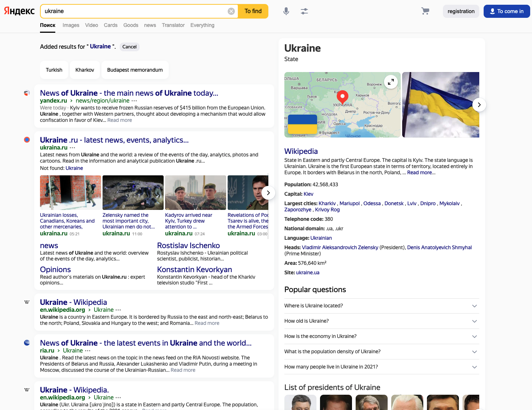The width and height of the screenshot is (532, 410).
Task: Open the Rostislav Ischenko sitelink
Action: pos(188,246)
